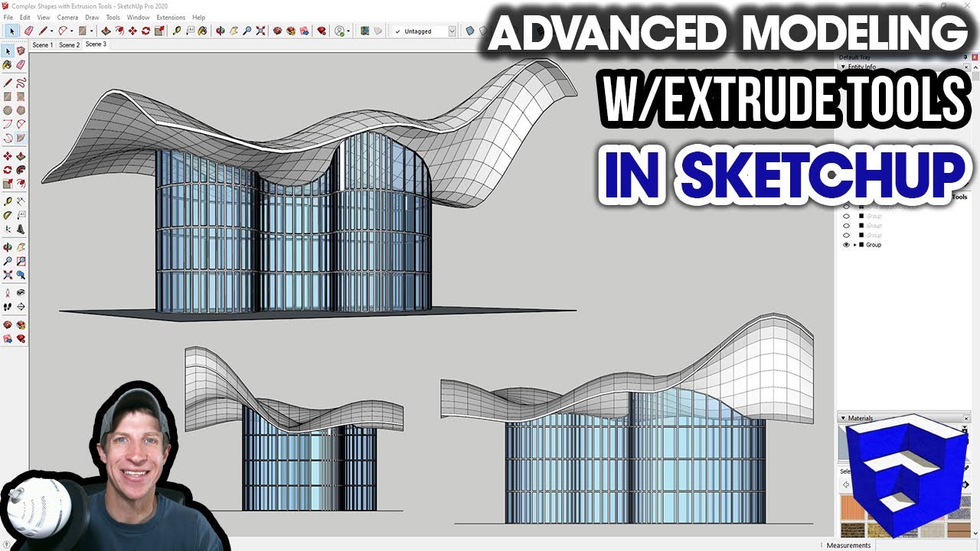This screenshot has height=551, width=980.
Task: Open the Draw menu
Action: point(92,17)
